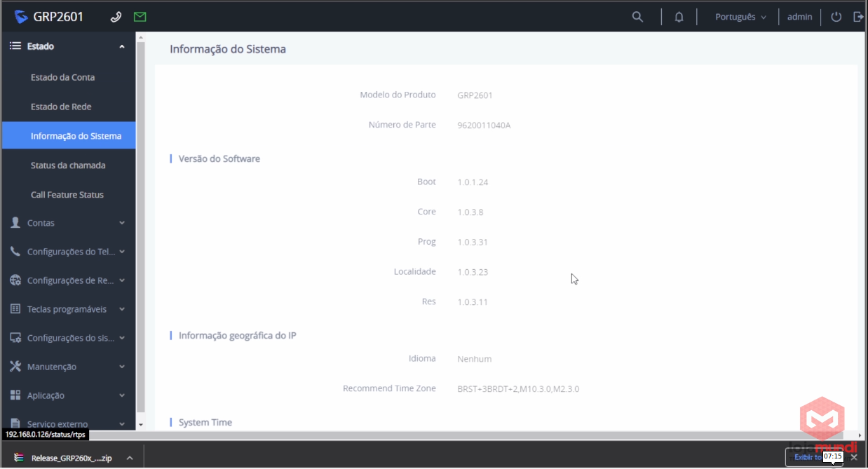This screenshot has height=469, width=868.
Task: Collapse the Estado menu section
Action: click(122, 46)
